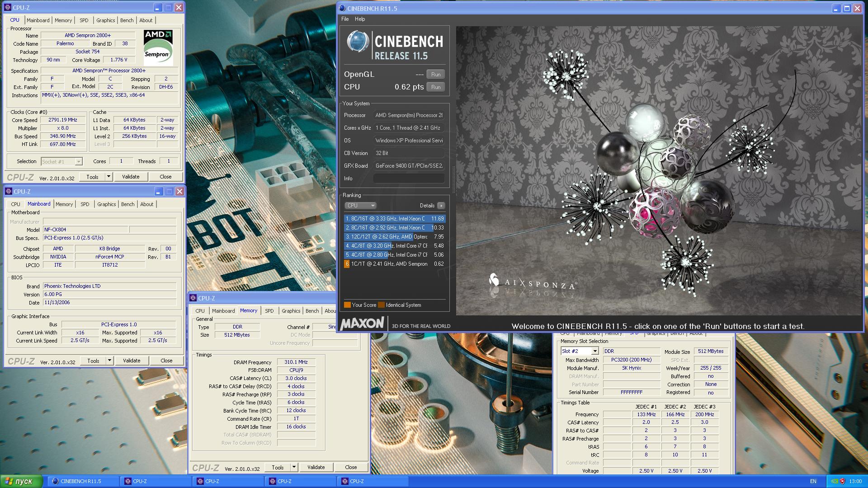868x488 pixels.
Task: Open the Details arrow in Ranking
Action: 441,206
